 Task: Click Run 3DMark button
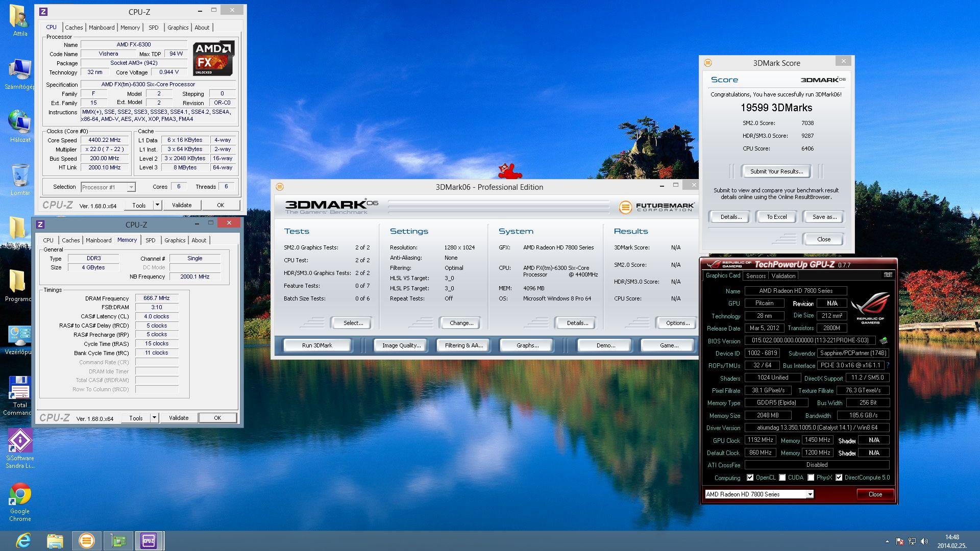coord(317,345)
